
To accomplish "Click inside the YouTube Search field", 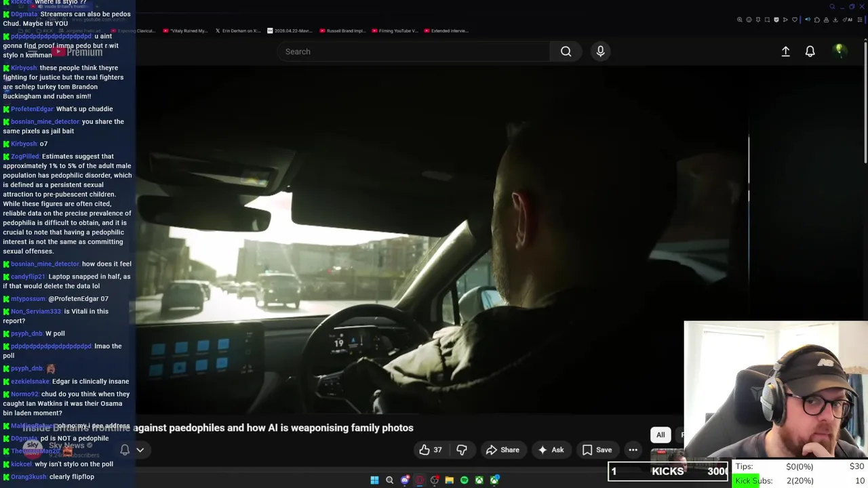I will (x=414, y=52).
